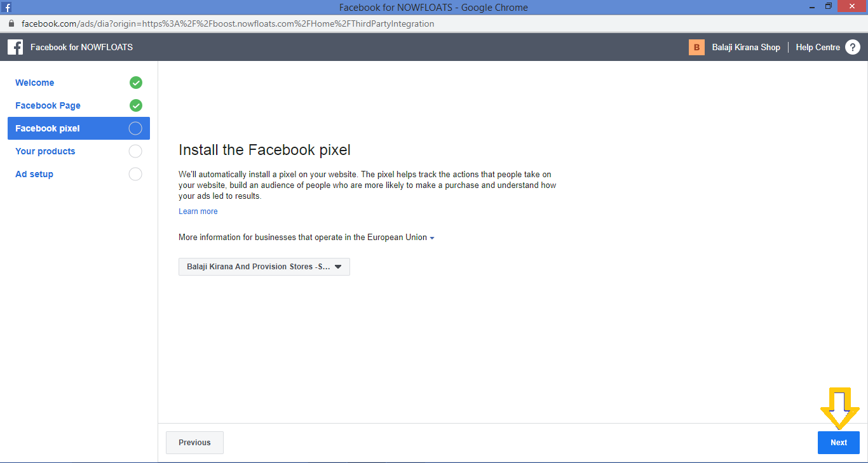Click the Previous button
The width and height of the screenshot is (868, 463).
click(194, 443)
